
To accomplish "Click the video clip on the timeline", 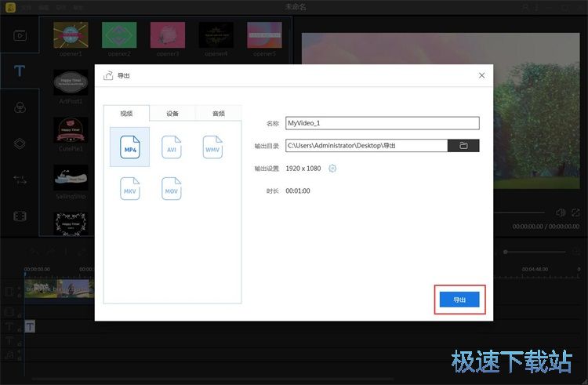I will (x=60, y=289).
